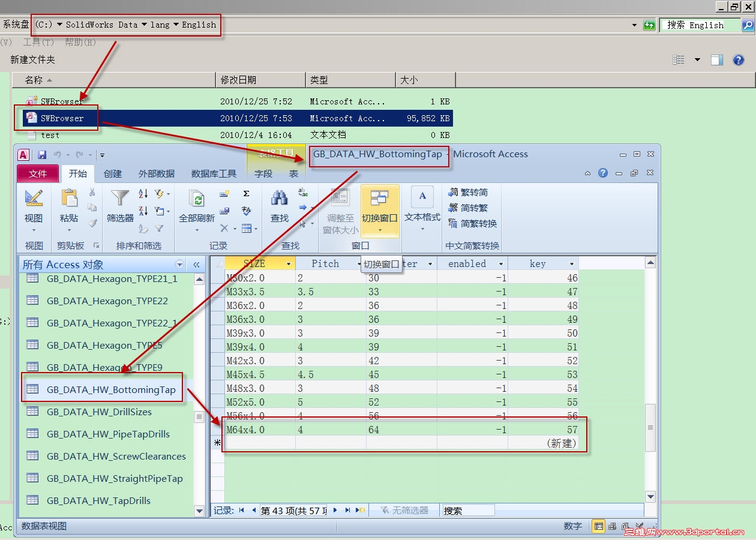Click the Cut scissors icon in 剪贴板 group
This screenshot has height=540, width=756.
coord(92,193)
